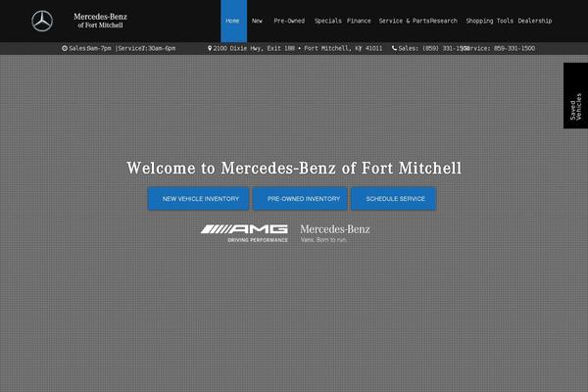Click the phone handset icon
This screenshot has height=392, width=588.
[394, 48]
